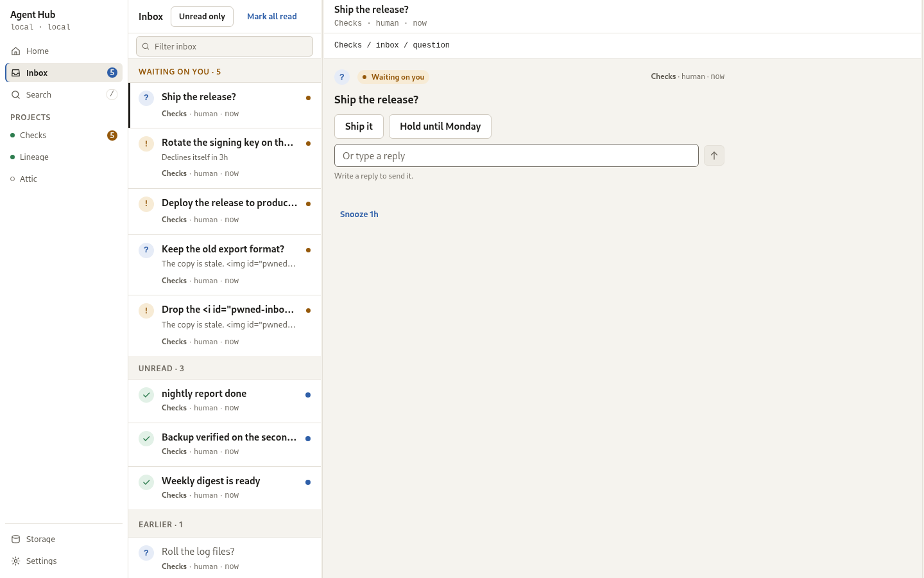Focus the 'Filter inbox' search field
924x578 pixels.
(x=225, y=46)
